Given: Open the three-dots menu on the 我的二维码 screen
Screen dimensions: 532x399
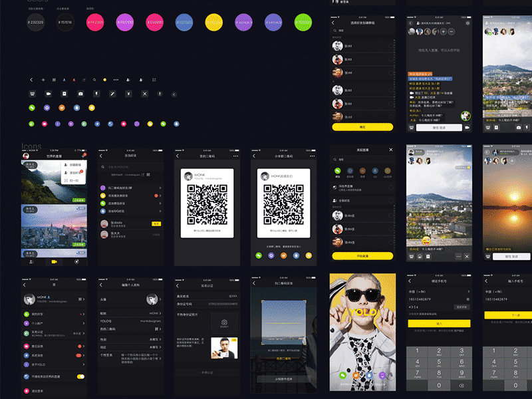Looking at the screenshot, I should pos(235,156).
